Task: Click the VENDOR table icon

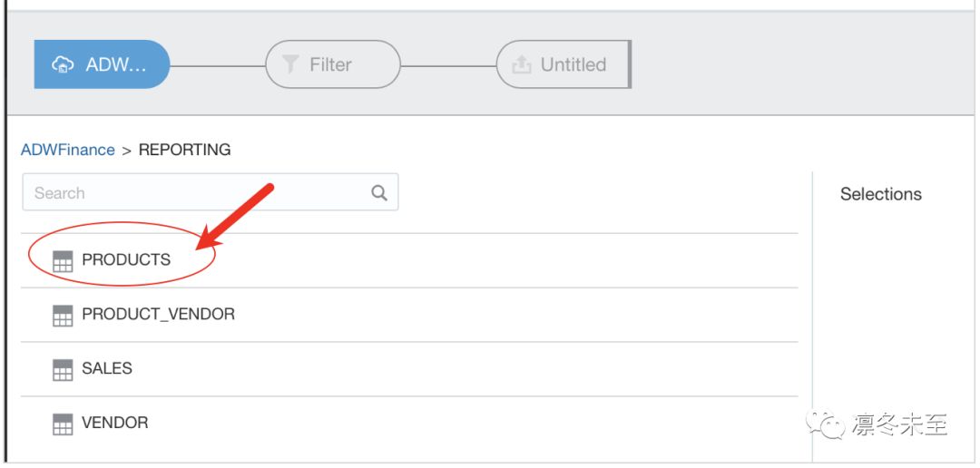Action: (x=63, y=424)
